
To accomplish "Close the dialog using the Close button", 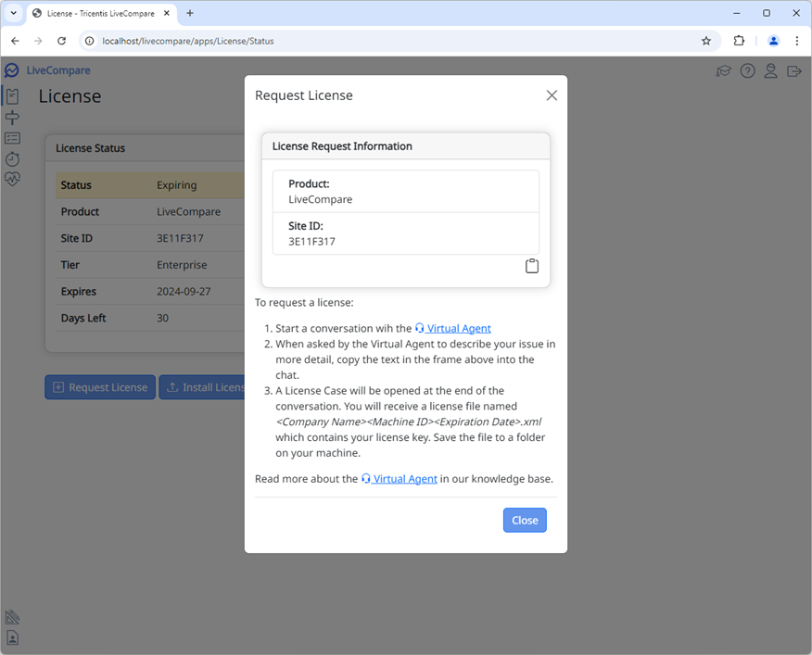I will pos(525,520).
